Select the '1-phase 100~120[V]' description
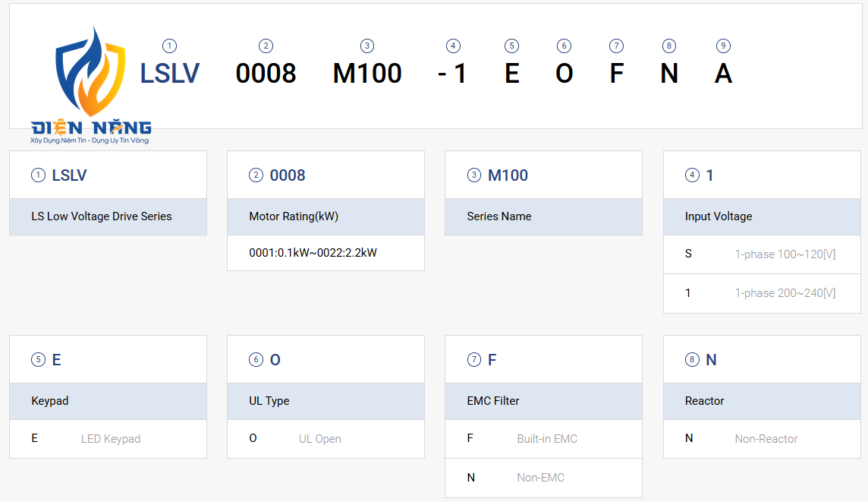 tap(785, 254)
